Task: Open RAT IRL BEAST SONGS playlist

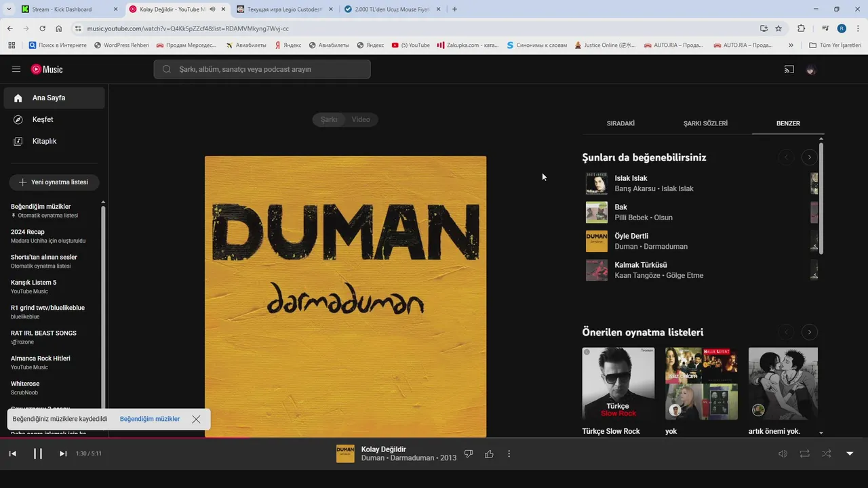Action: [x=51, y=337]
